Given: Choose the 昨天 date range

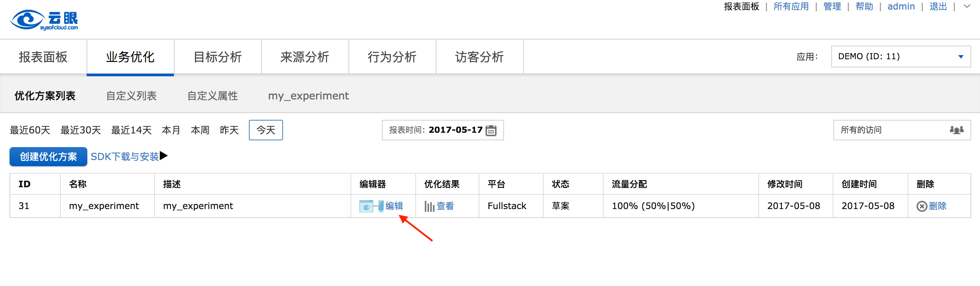Looking at the screenshot, I should 229,130.
